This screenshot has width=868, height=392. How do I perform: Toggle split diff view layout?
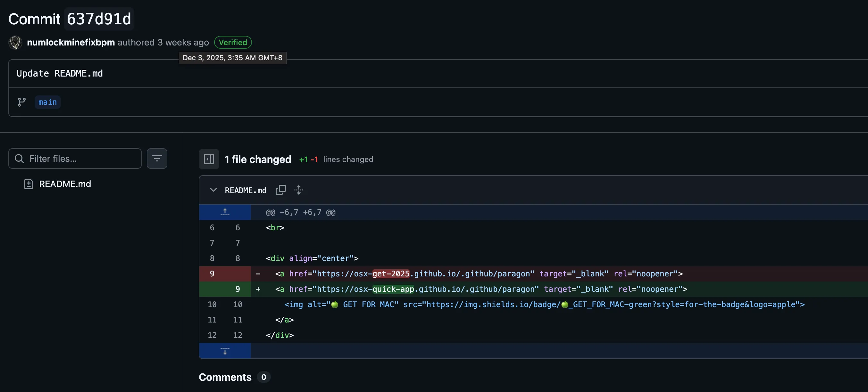[209, 159]
